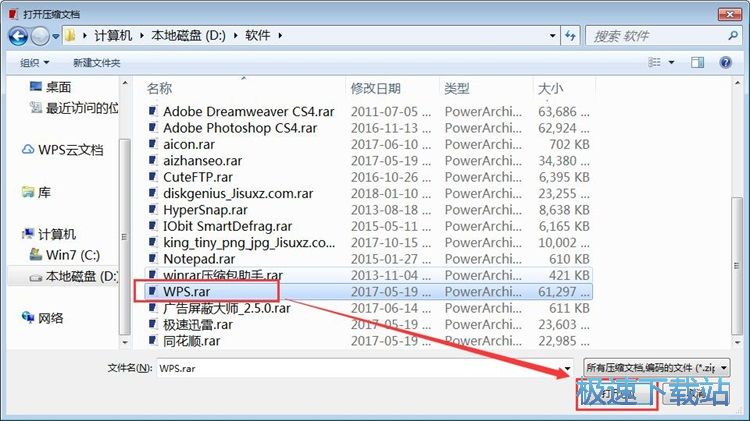The height and width of the screenshot is (421, 750).
Task: Click the magnifier search icon
Action: coord(732,35)
